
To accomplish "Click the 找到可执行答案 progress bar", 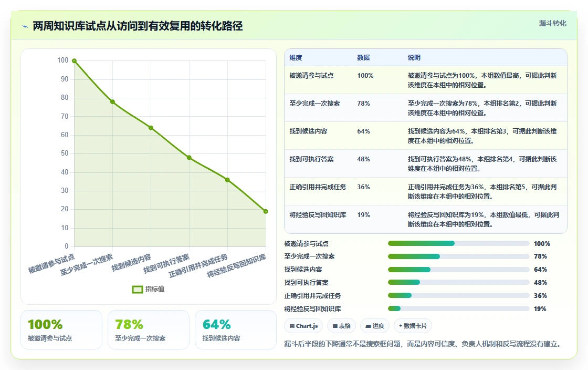I will click(x=459, y=282).
